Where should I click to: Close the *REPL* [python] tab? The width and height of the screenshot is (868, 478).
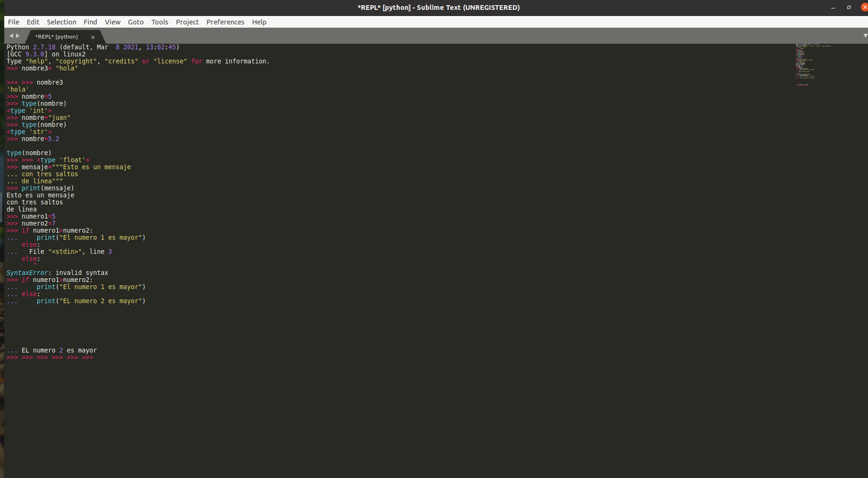click(93, 37)
